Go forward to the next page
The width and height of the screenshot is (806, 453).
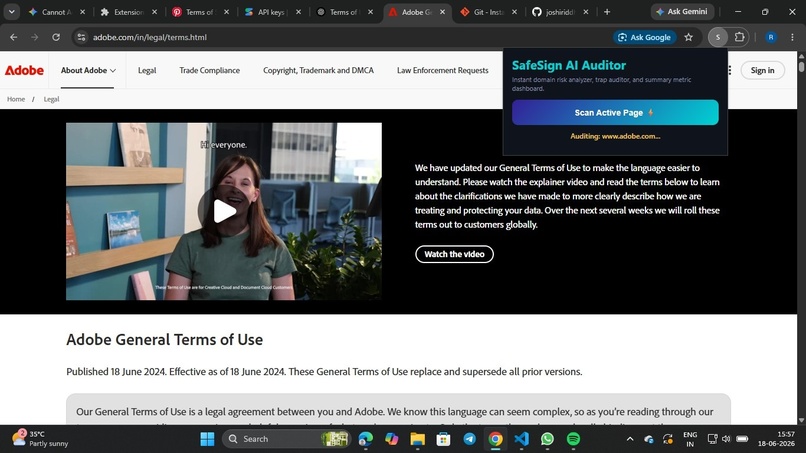point(34,37)
